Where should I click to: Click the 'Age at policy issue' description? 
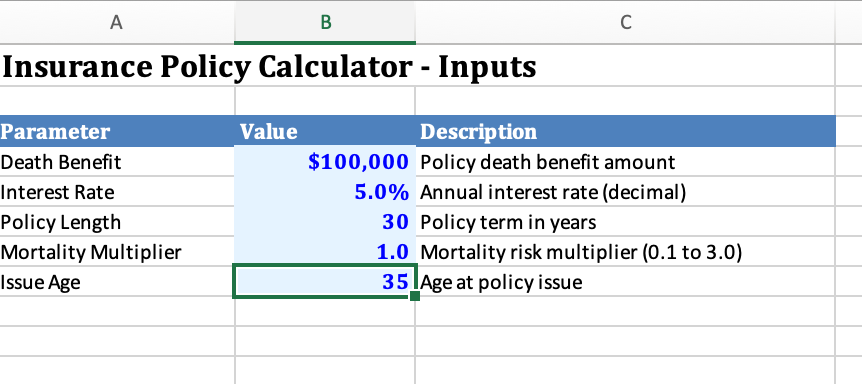pos(501,282)
